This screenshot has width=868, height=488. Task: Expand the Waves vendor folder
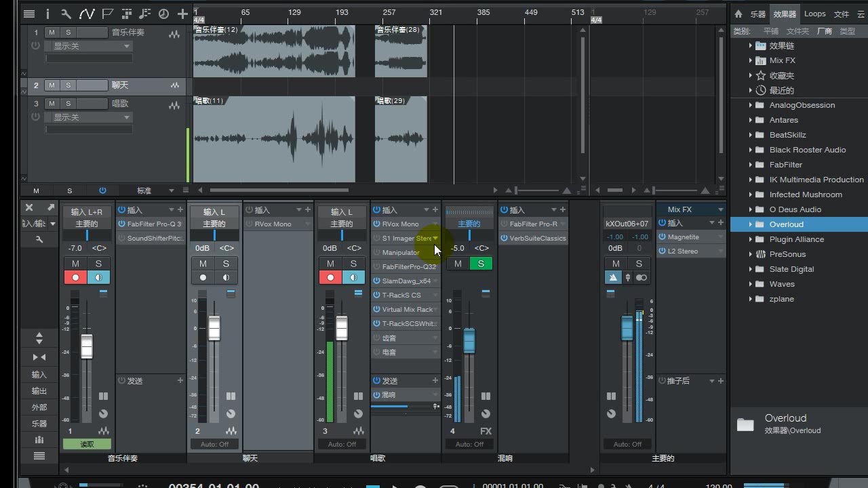pyautogui.click(x=750, y=284)
